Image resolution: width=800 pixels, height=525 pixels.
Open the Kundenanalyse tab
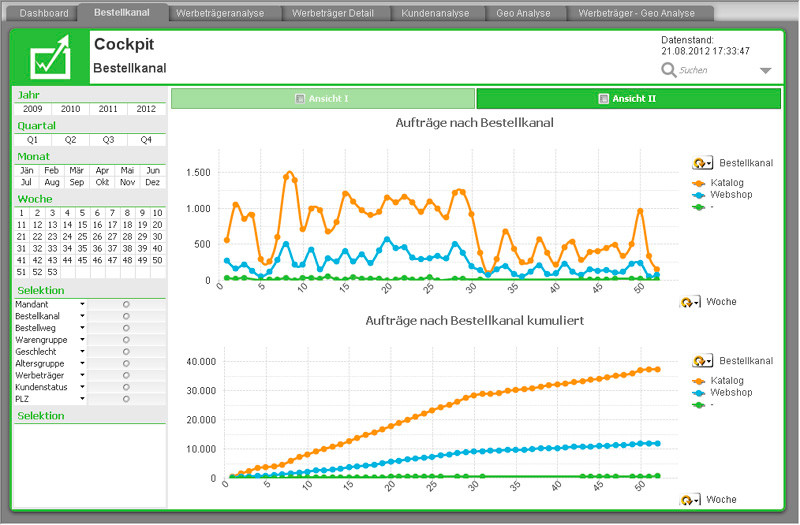click(435, 13)
